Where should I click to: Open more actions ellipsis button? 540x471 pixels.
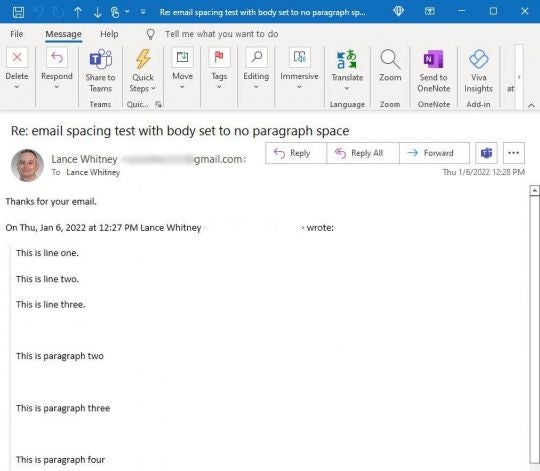pos(513,153)
